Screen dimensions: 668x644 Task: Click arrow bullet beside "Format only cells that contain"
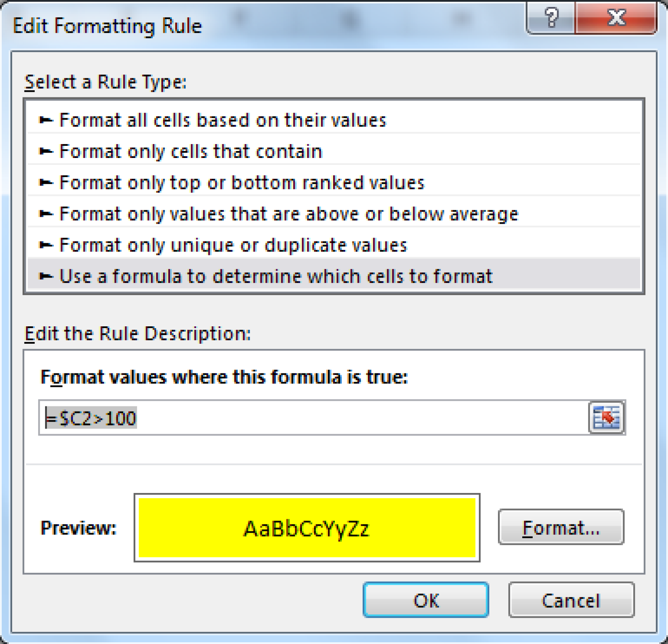tap(46, 151)
